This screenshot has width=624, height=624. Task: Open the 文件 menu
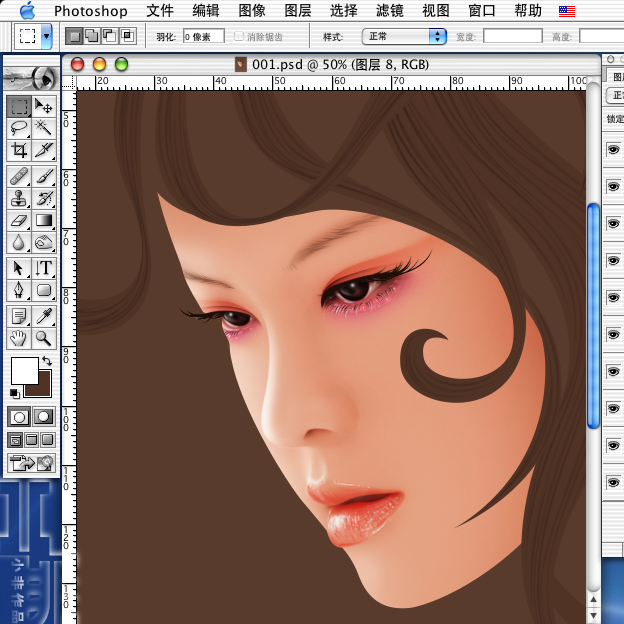click(160, 11)
